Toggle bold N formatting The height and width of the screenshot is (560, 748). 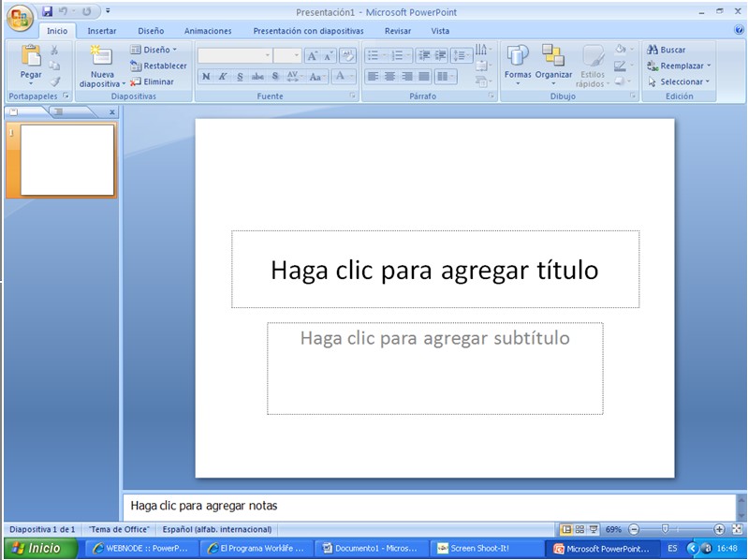pyautogui.click(x=206, y=76)
